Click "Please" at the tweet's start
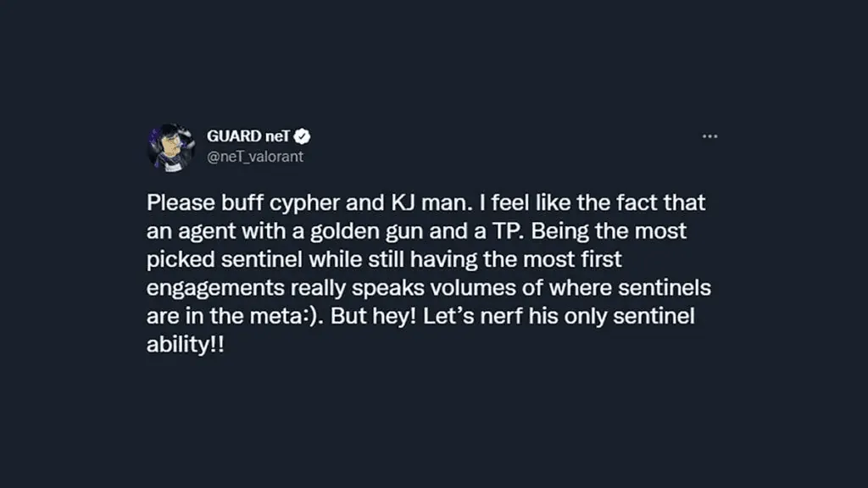868x488 pixels. coord(181,202)
